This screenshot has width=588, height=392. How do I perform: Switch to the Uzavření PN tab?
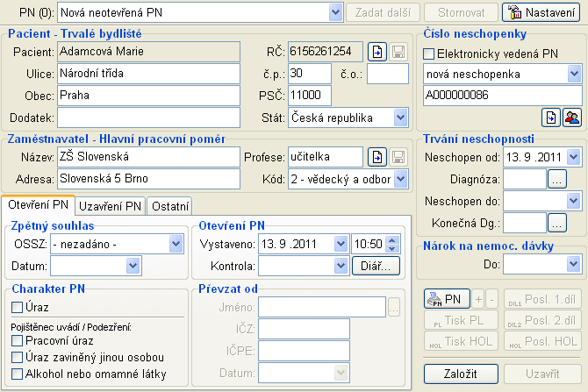[109, 206]
